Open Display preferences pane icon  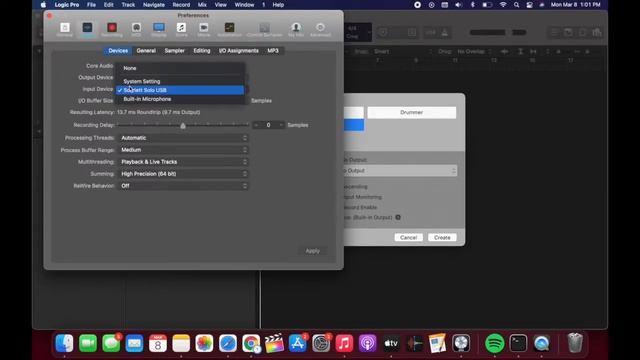pos(159,29)
